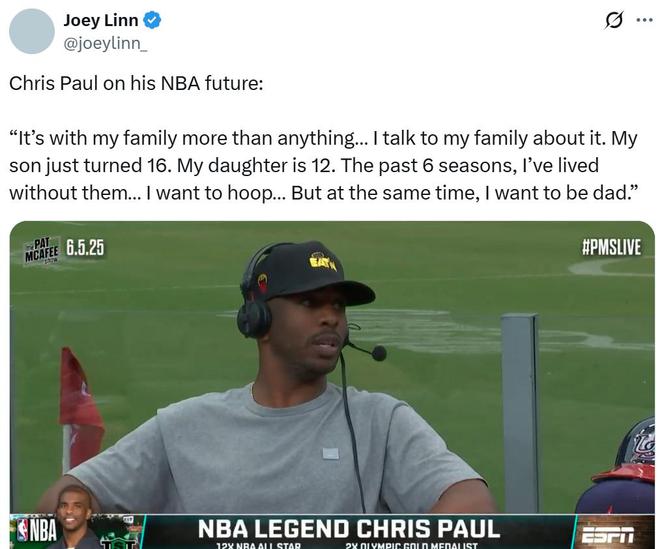660x549 pixels.
Task: Click the 6.5.25 date stamp overlay
Action: point(85,248)
